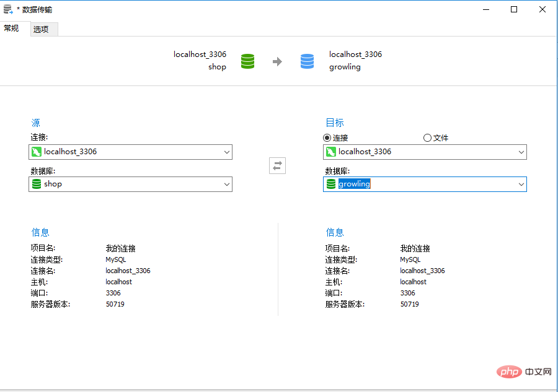Viewport: 558px width, 392px height.
Task: Click the data transfer window title icon
Action: click(8, 9)
